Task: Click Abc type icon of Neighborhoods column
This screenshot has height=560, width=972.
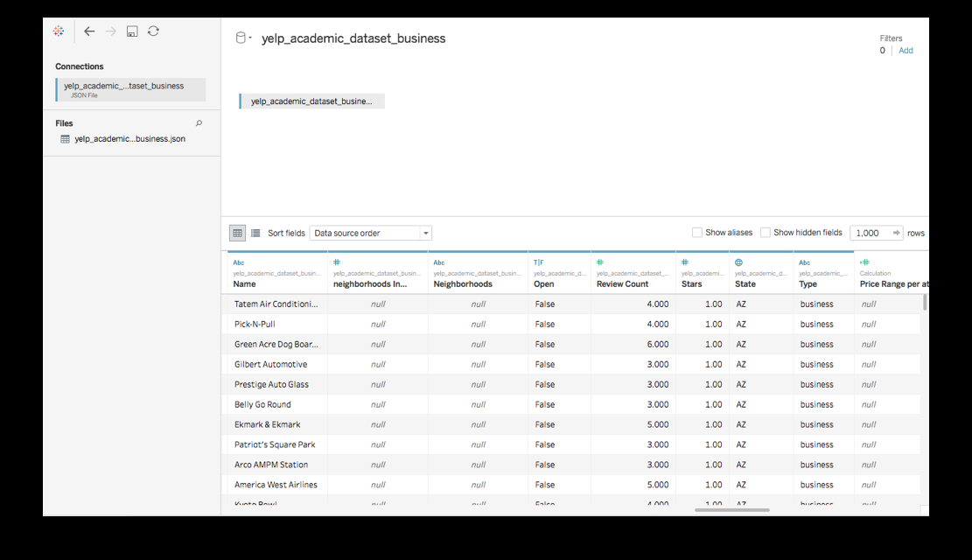Action: 439,262
